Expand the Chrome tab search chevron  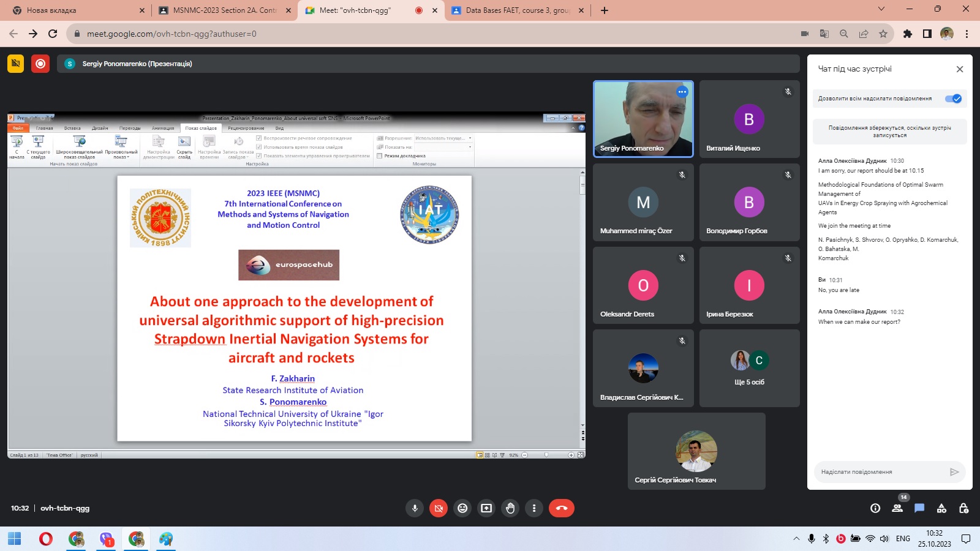click(x=881, y=9)
